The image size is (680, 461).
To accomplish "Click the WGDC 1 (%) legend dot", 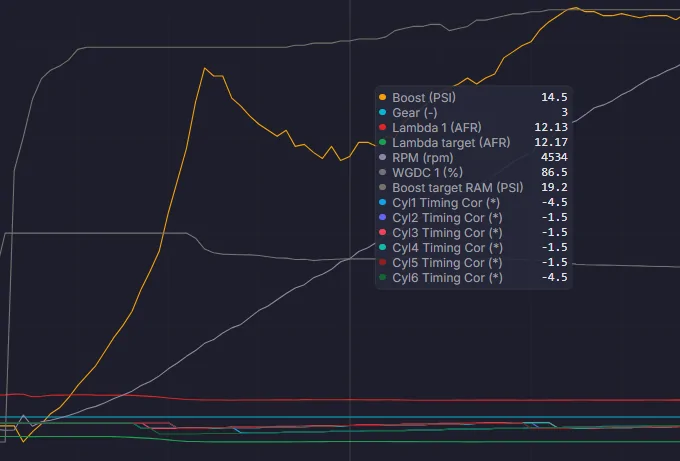I will coord(382,172).
